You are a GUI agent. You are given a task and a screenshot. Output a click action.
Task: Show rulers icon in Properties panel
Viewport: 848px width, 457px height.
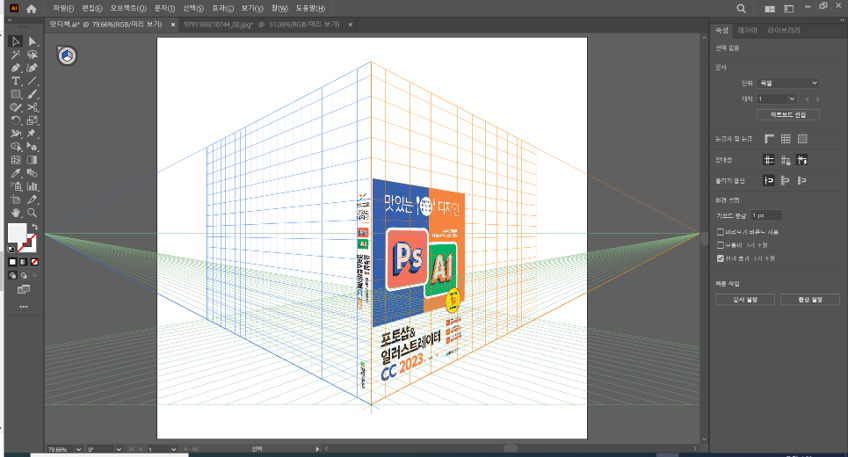coord(768,139)
